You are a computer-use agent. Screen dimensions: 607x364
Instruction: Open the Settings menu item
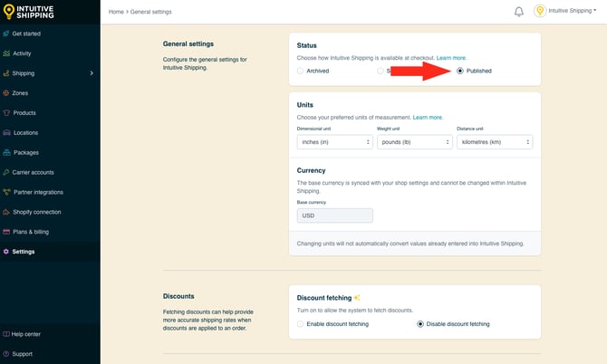coord(24,252)
